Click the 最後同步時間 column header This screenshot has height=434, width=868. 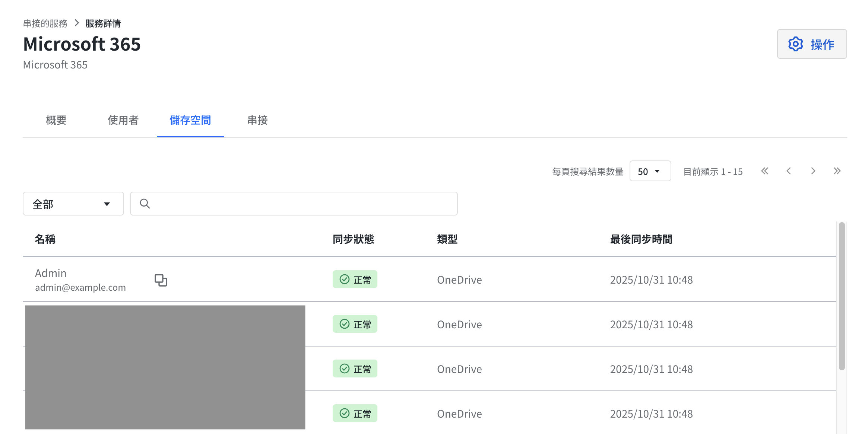(x=641, y=239)
